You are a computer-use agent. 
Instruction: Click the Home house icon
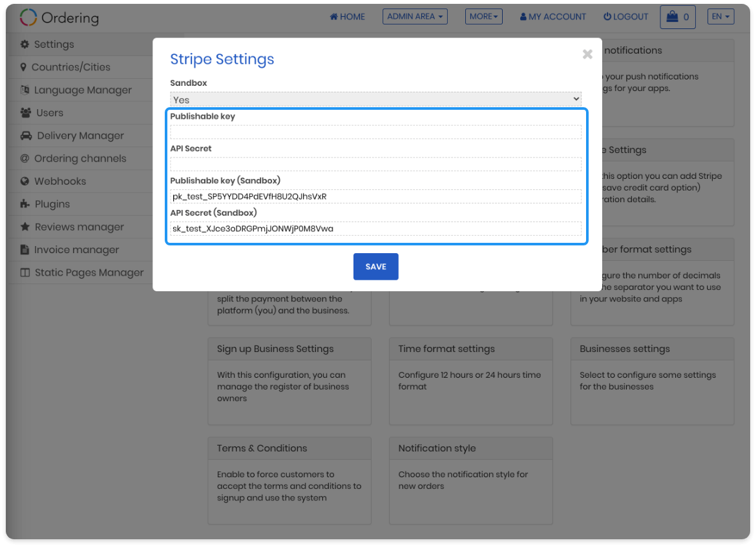[333, 16]
